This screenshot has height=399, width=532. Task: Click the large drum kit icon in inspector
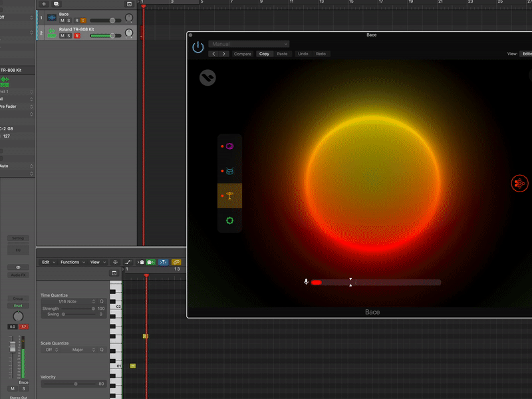[x=5, y=82]
